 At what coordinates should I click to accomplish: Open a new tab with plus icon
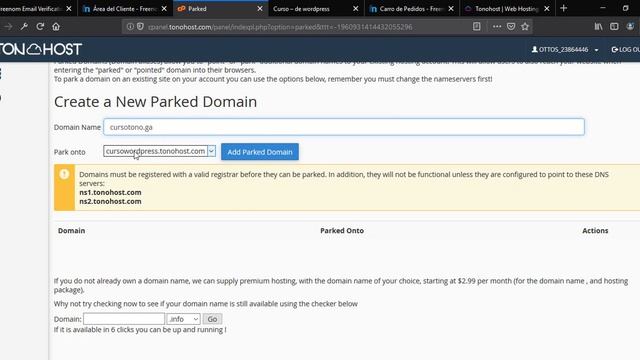[x=564, y=8]
